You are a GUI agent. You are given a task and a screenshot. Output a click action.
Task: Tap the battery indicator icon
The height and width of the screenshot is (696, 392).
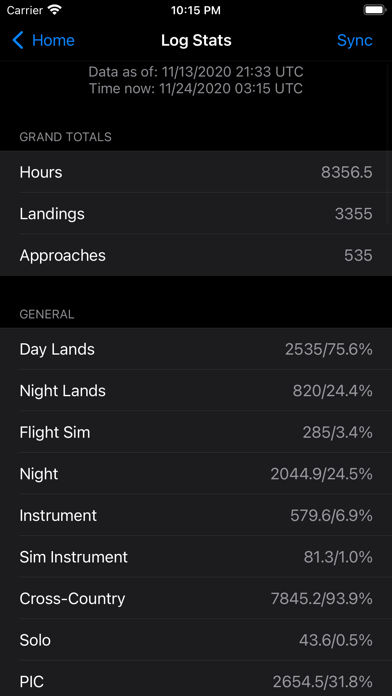click(x=375, y=10)
